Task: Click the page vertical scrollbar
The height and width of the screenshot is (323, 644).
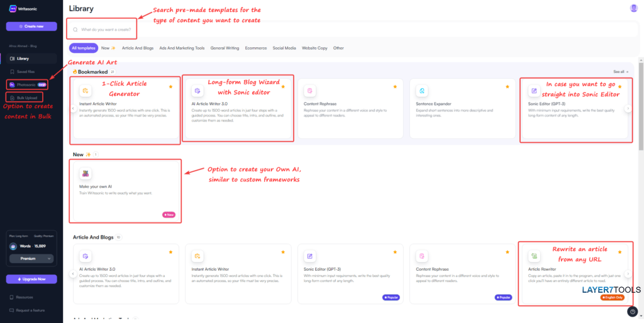Action: tap(641, 107)
